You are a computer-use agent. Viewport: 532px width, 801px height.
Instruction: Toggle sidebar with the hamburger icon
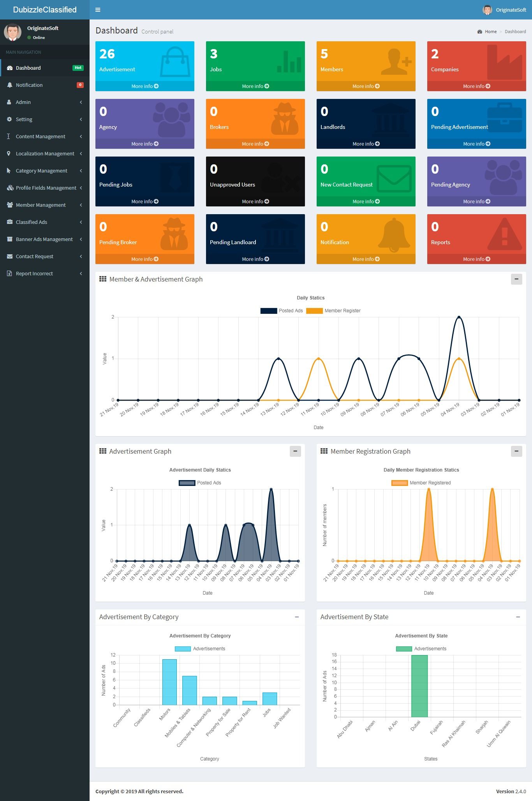(x=98, y=10)
